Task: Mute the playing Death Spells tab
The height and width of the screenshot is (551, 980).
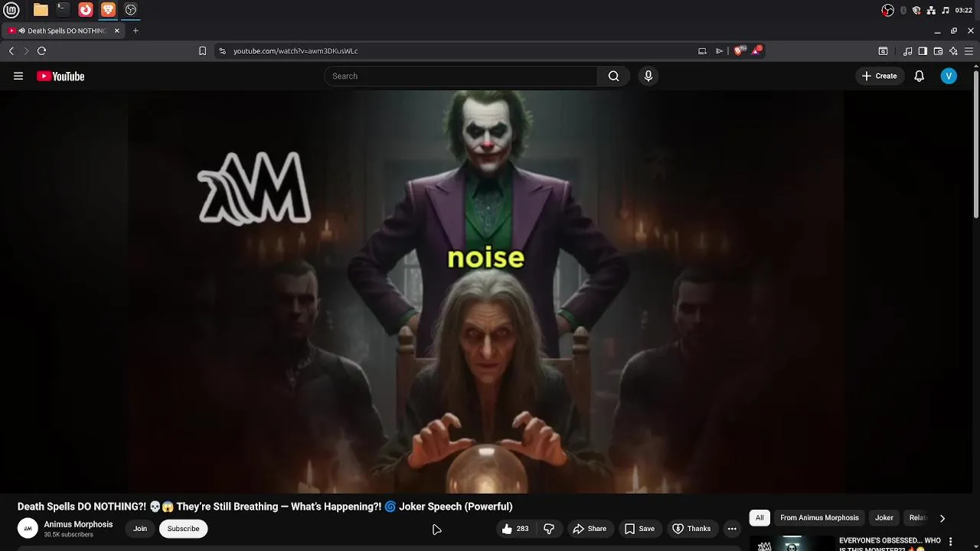Action: (21, 31)
